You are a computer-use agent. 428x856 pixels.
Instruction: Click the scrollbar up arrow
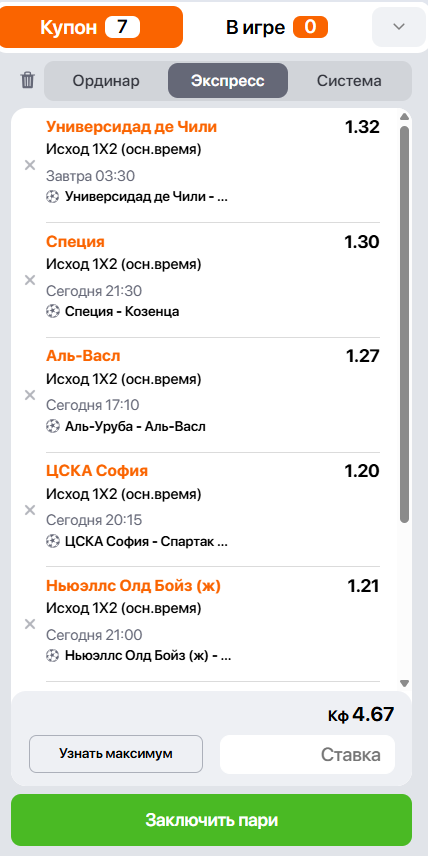pos(404,116)
